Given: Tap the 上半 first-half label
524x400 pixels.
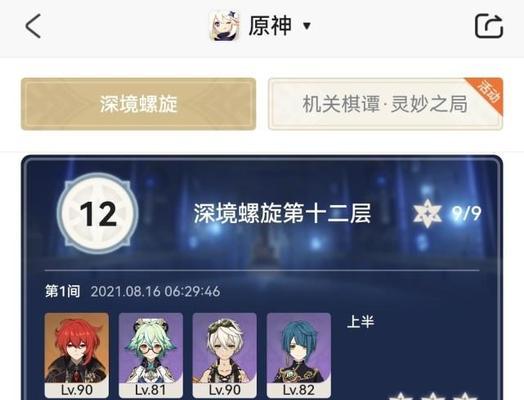Looking at the screenshot, I should click(361, 322).
